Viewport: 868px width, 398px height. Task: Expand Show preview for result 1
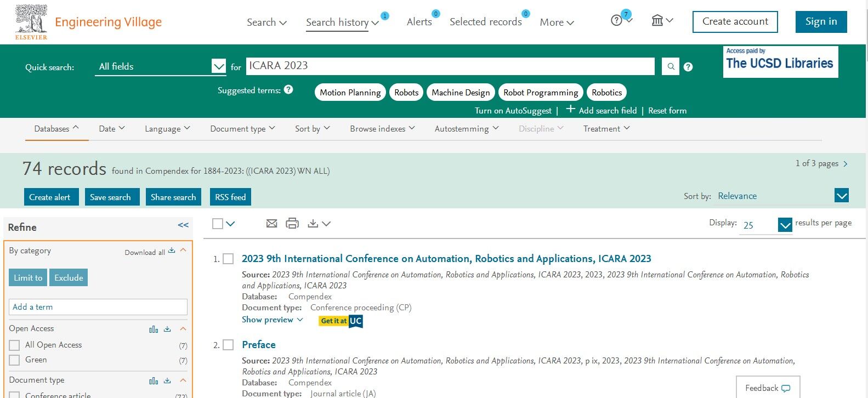point(273,320)
